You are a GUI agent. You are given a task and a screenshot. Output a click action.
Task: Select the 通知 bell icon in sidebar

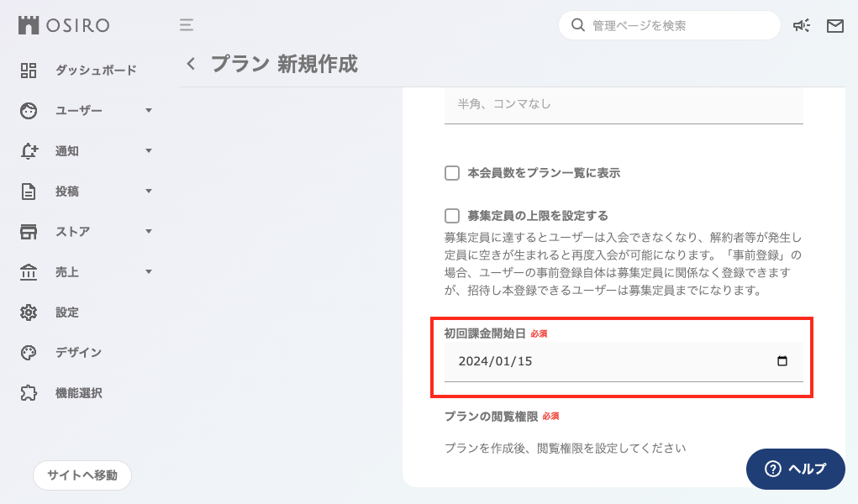29,150
